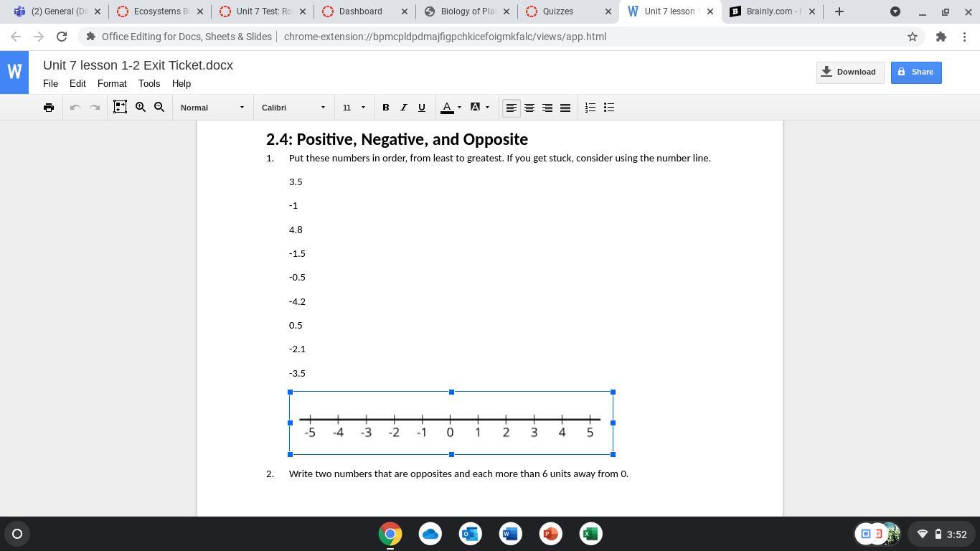Bookmark page with the star icon
This screenshot has width=980, height=551.
913,37
